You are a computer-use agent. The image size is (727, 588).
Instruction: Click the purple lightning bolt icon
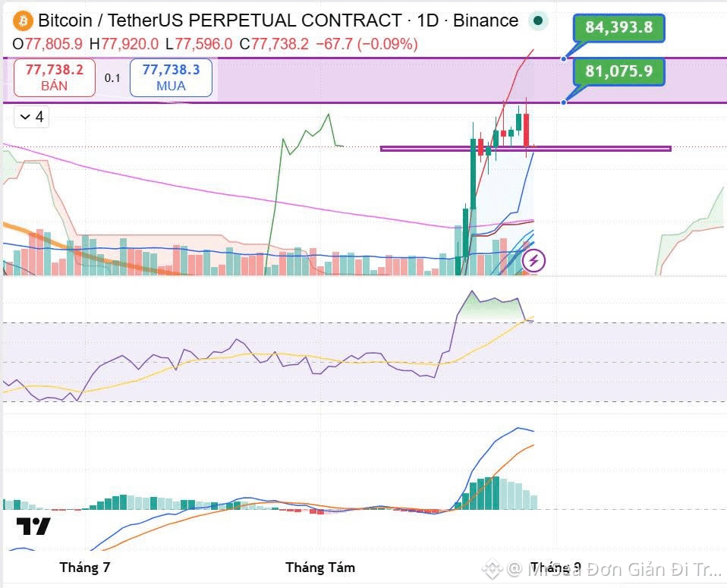(x=533, y=260)
